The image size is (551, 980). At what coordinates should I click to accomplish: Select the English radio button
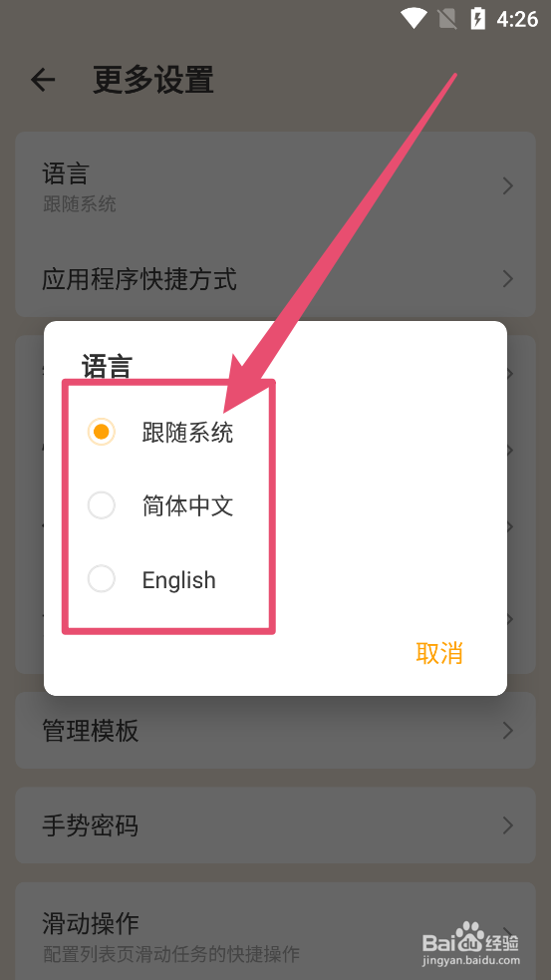(x=102, y=579)
